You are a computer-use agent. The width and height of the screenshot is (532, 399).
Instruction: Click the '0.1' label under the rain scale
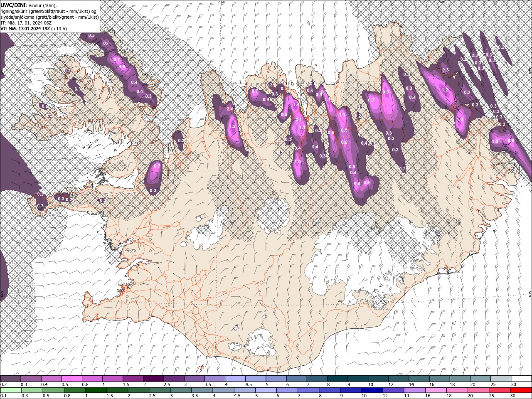3,396
